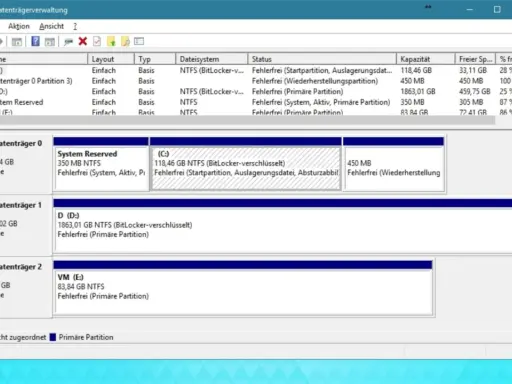Click the 305 MB free space cell
Viewport: 512px width, 384px height.
click(x=471, y=102)
